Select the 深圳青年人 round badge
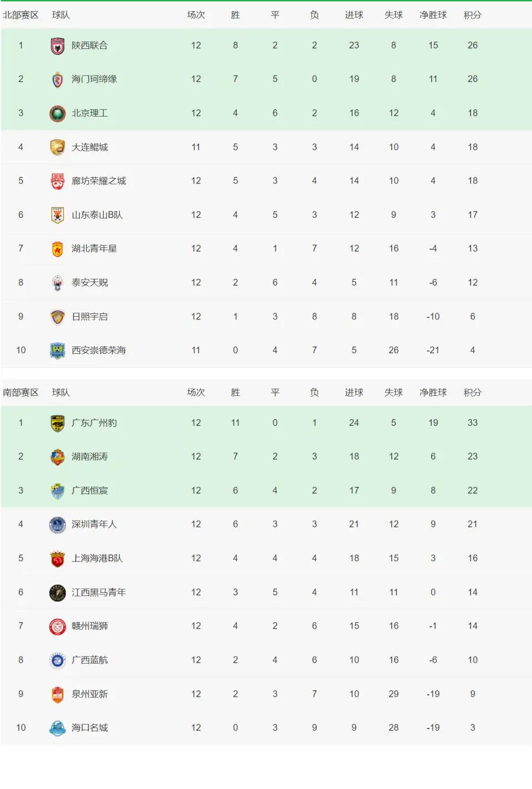This screenshot has height=789, width=532. (x=58, y=525)
